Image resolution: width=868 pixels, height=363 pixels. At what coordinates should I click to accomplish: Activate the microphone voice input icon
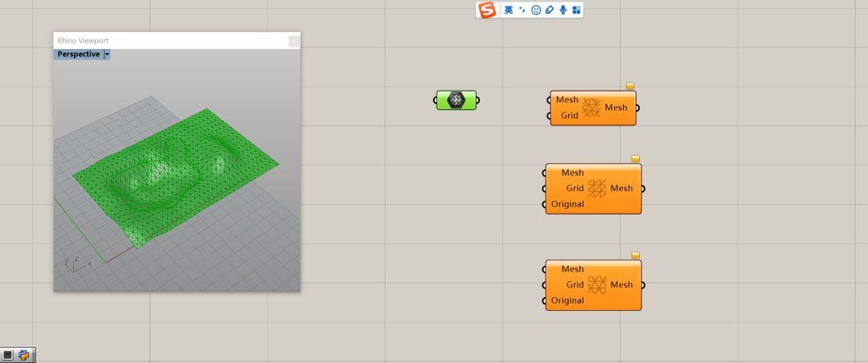point(563,10)
